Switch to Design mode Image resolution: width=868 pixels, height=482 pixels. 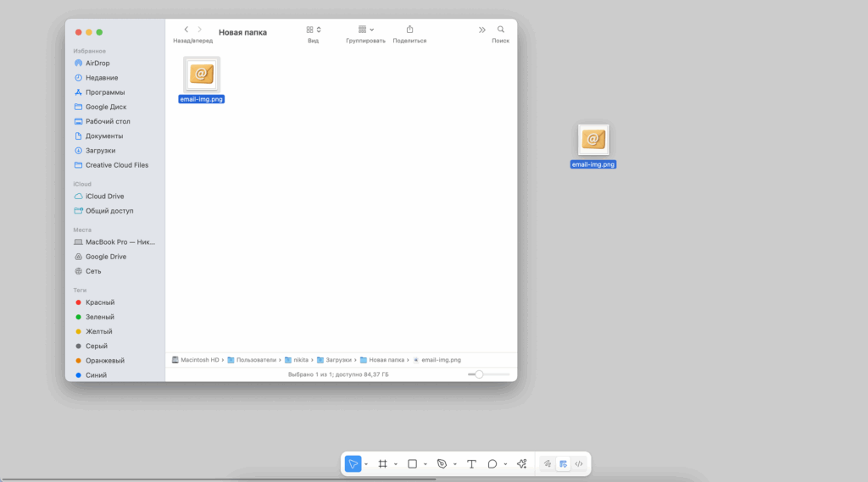pyautogui.click(x=563, y=463)
